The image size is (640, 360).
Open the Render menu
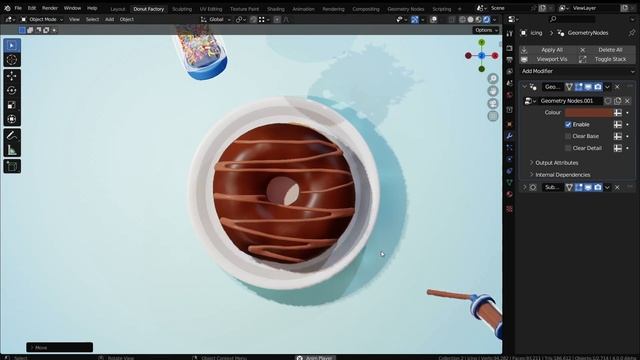(50, 8)
